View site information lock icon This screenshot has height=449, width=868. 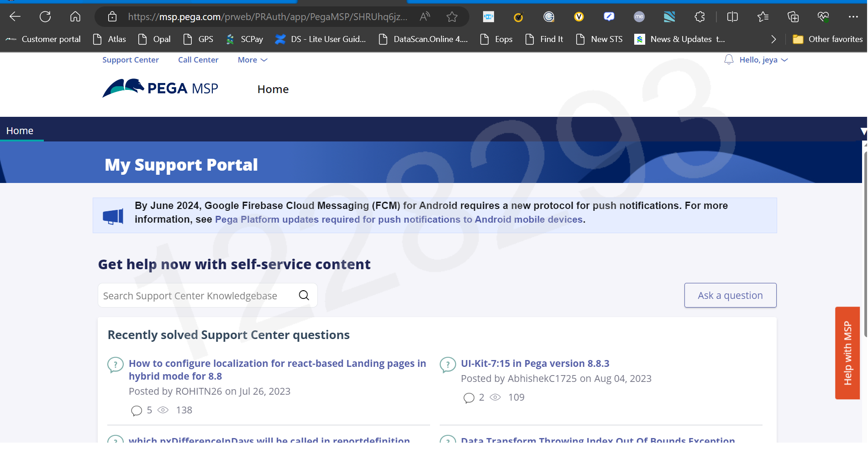[112, 17]
